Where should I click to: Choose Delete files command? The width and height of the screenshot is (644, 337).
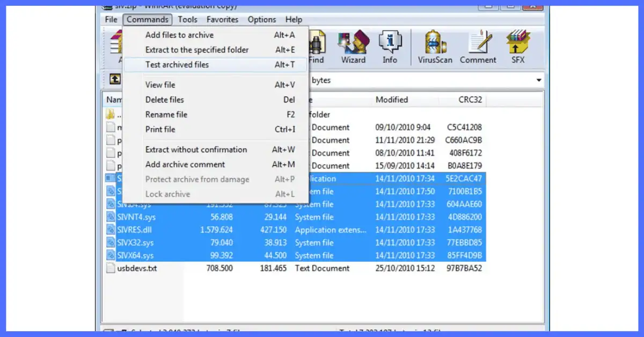216,100
